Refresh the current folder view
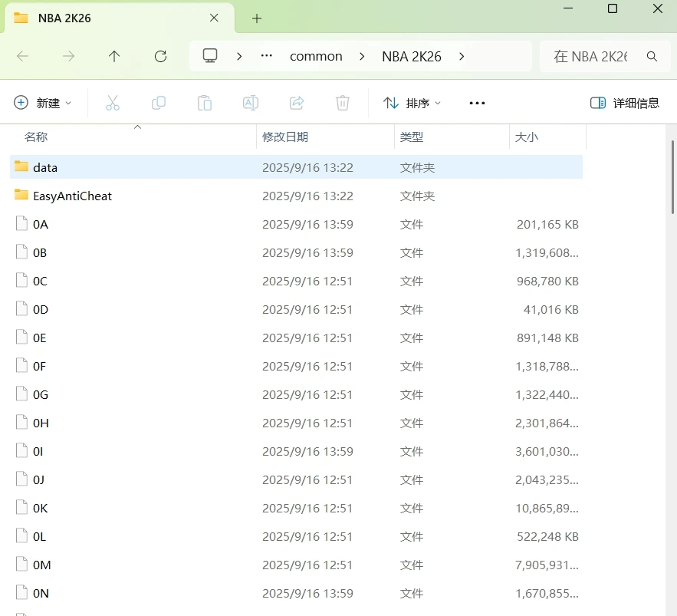 pyautogui.click(x=160, y=56)
